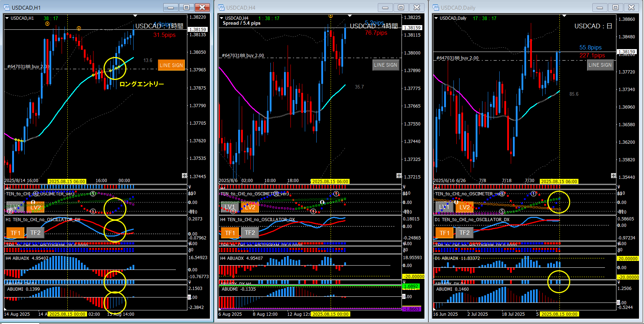Click the purple -1.8663 level tag on H4

412,309
